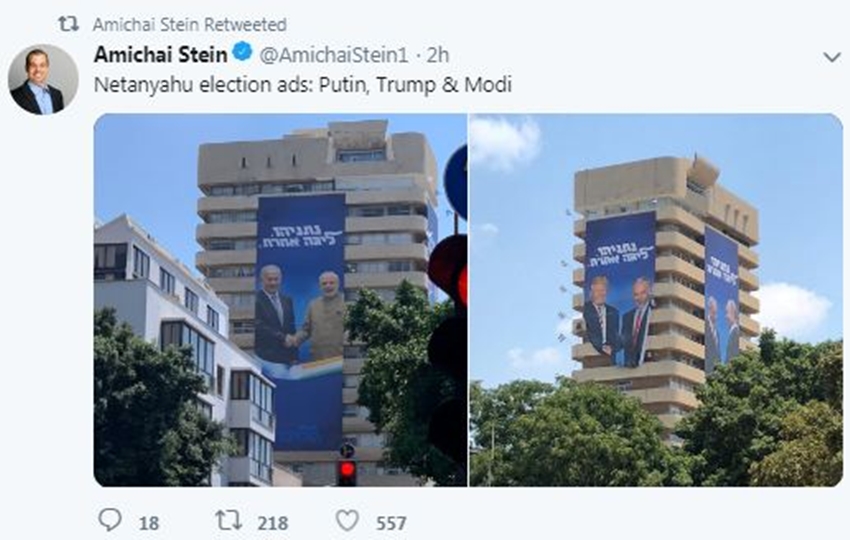The height and width of the screenshot is (540, 850).
Task: Click the "Amichai Stein Retweeted" link
Action: tap(189, 24)
